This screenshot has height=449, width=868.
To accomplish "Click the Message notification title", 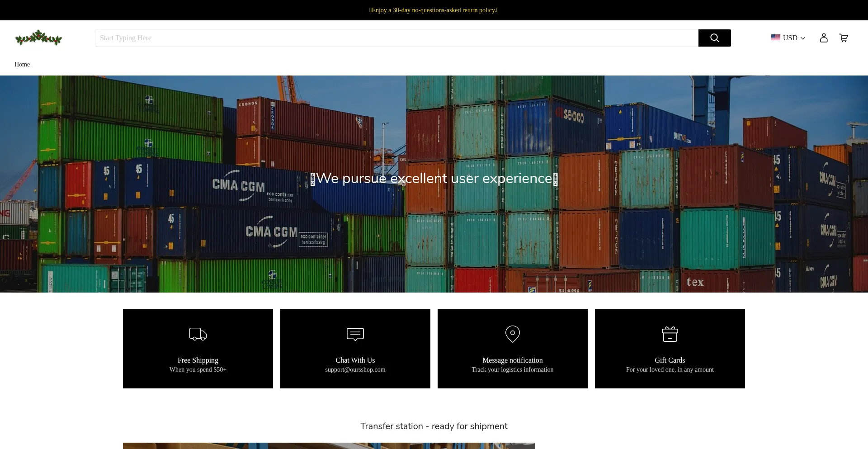I will pos(513,360).
